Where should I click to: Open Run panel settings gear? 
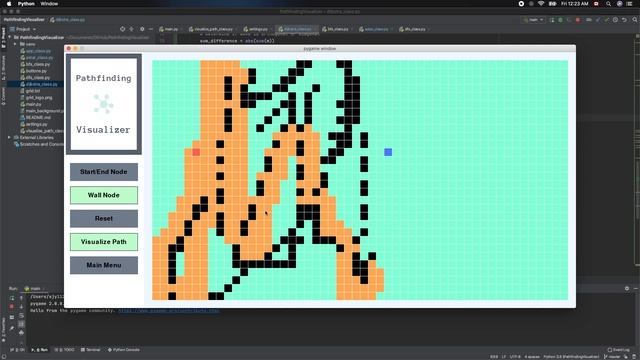point(627,289)
